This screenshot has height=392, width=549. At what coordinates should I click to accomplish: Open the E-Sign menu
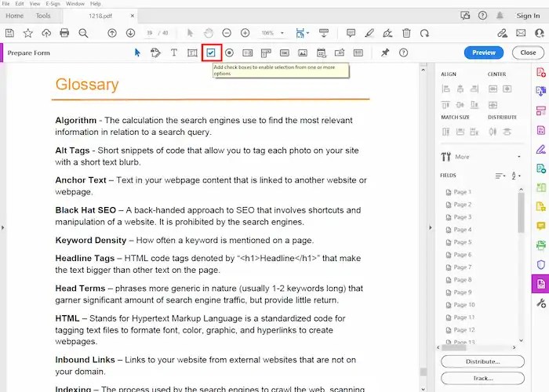click(53, 3)
